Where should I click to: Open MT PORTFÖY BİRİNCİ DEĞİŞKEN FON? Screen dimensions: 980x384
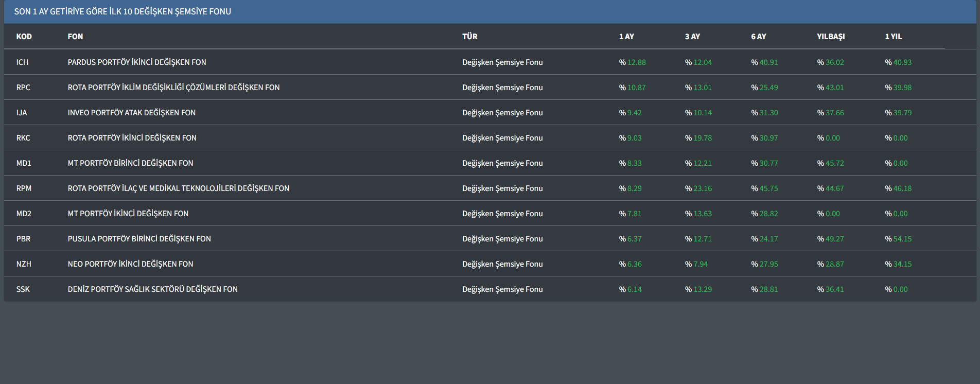[130, 163]
